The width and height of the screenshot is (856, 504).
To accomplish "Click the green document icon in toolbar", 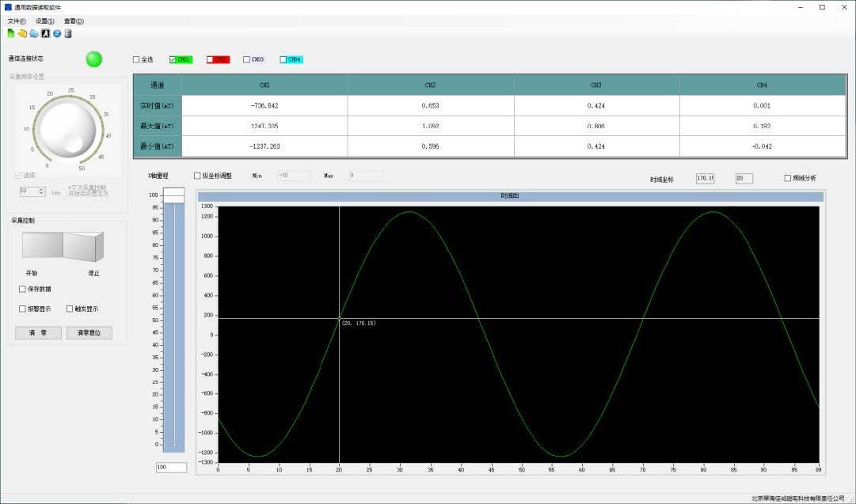I will click(11, 33).
